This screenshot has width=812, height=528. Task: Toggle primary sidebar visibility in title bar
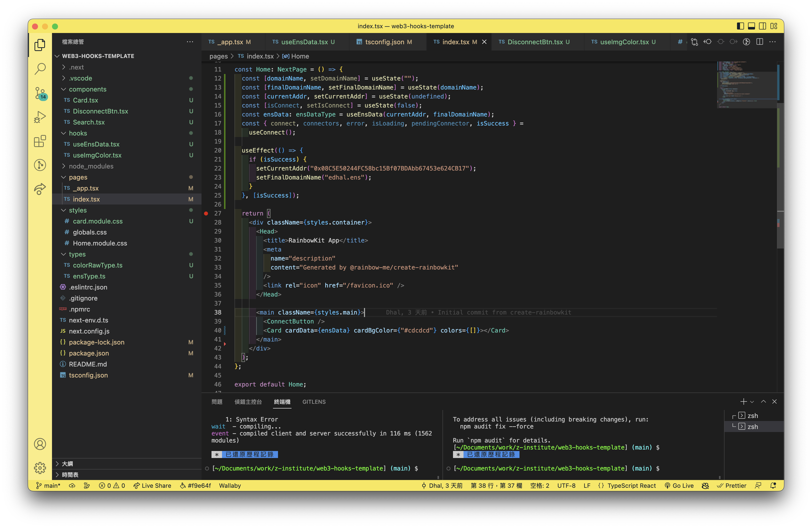(740, 26)
